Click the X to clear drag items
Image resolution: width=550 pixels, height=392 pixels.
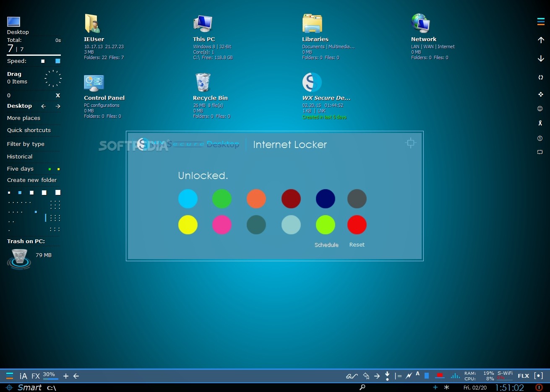point(58,95)
